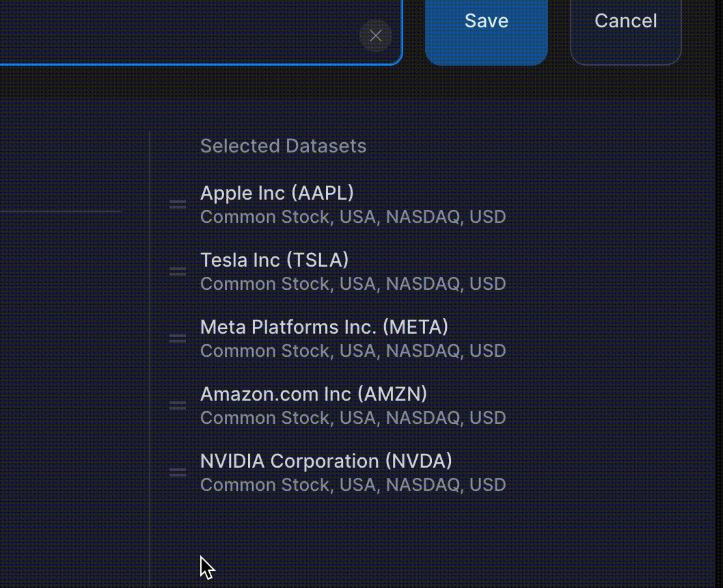Click the details line under NVIDIA Corporation
This screenshot has width=723, height=588.
coord(353,485)
